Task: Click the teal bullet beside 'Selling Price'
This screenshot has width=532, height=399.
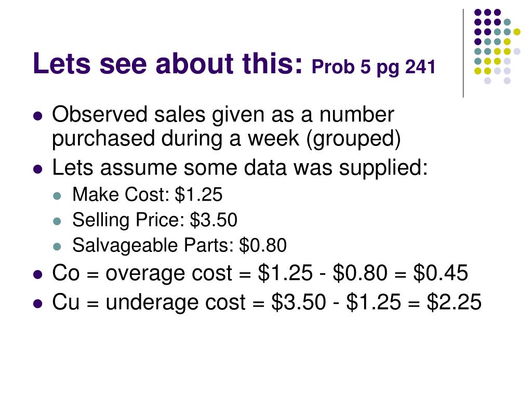Action: 57,221
